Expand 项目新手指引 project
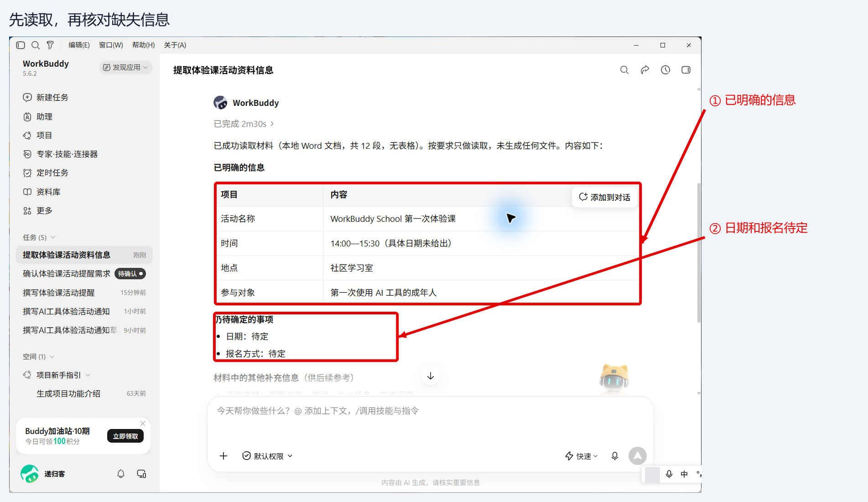This screenshot has width=868, height=502. (x=57, y=375)
